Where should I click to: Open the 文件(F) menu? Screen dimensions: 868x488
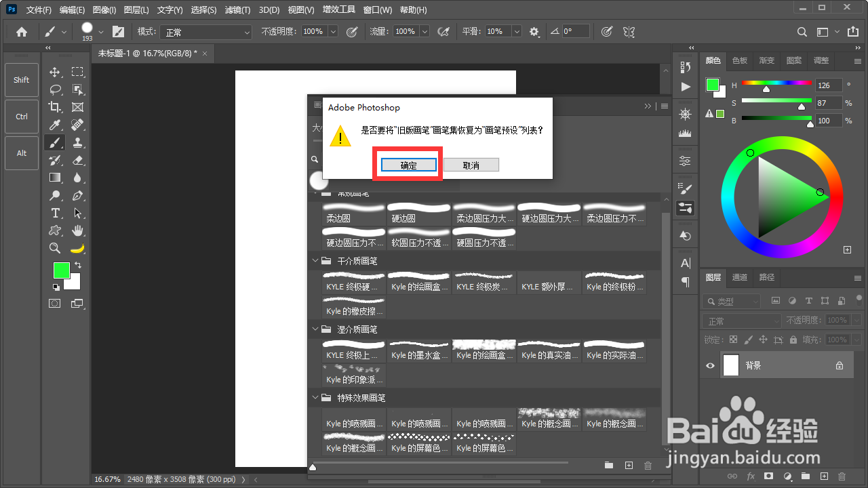click(x=39, y=10)
